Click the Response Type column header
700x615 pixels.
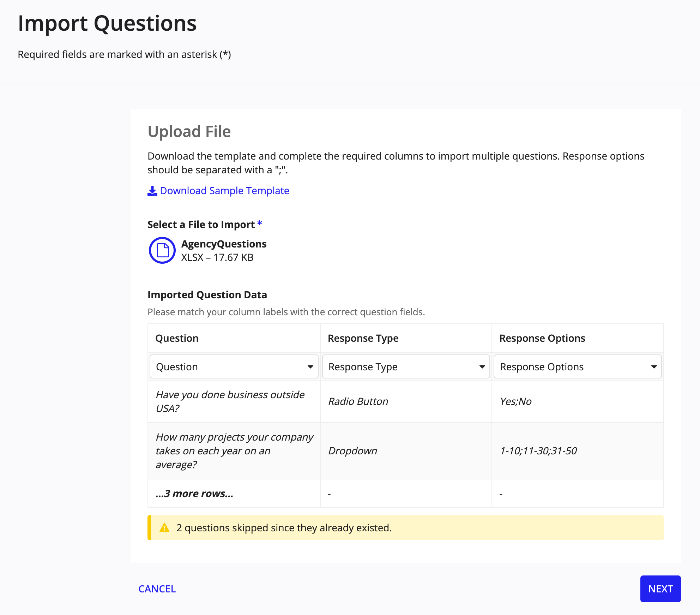click(406, 338)
